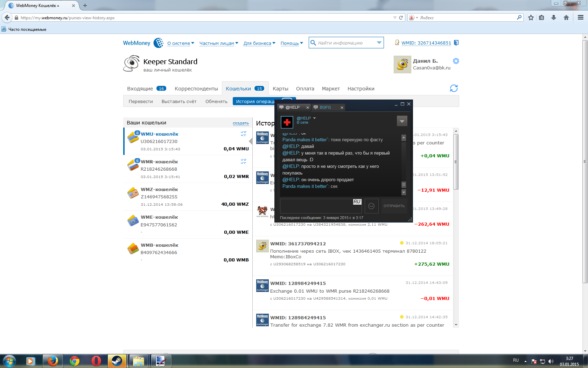Click the volume speaker icon in system tray
The image size is (588, 368).
click(551, 361)
